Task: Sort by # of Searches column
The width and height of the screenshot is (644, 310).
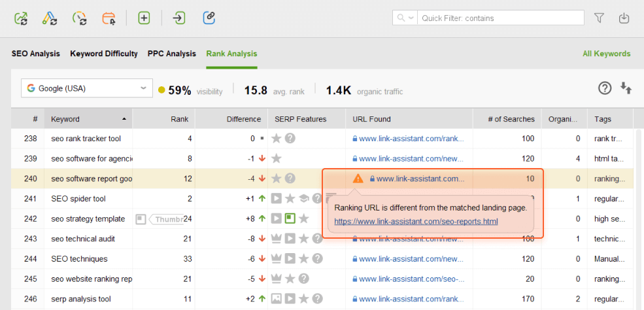Action: (x=507, y=119)
